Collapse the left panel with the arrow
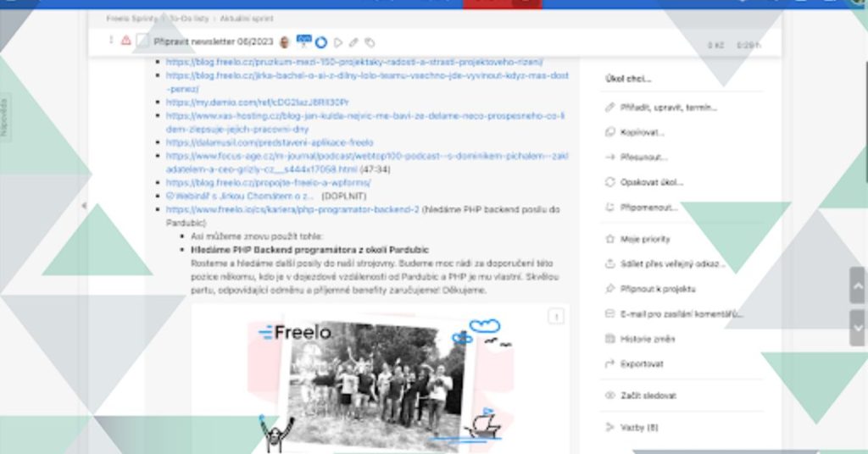This screenshot has height=454, width=868. coord(84,205)
